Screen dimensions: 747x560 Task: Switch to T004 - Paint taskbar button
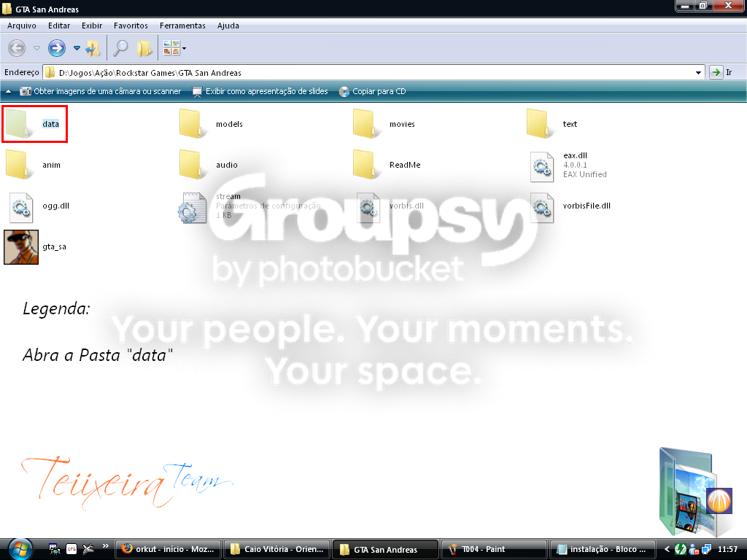[x=494, y=550]
